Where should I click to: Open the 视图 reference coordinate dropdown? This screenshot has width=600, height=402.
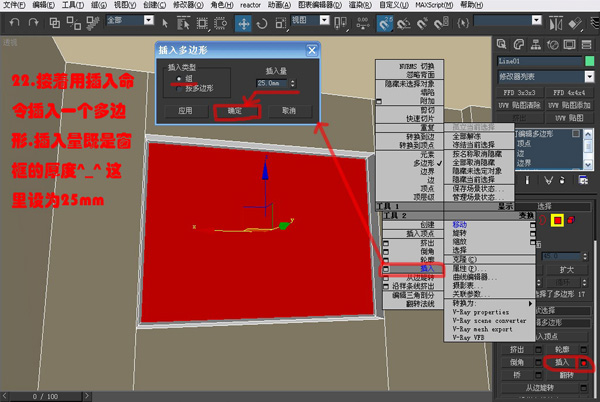[x=324, y=20]
